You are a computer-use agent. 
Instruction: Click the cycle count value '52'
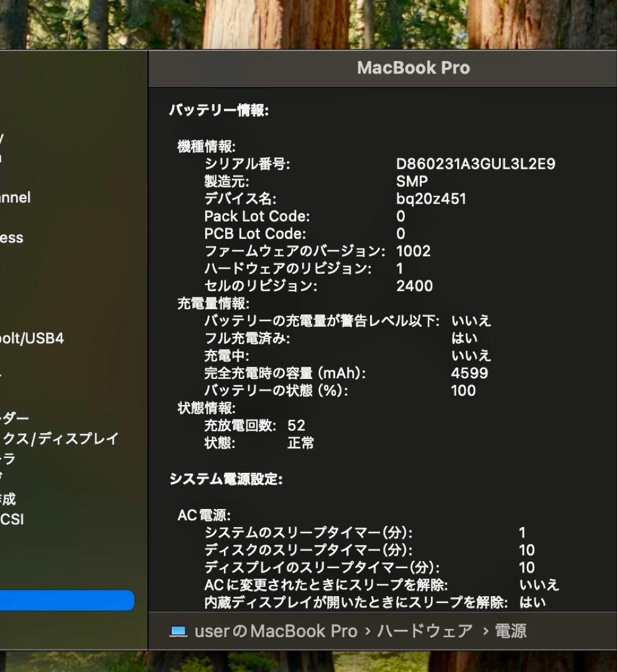click(x=297, y=426)
